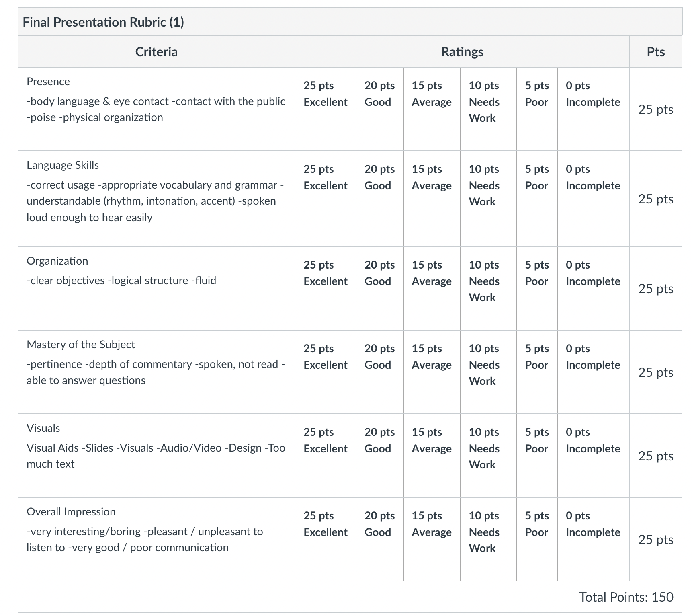Click the Organization criterion cell
Viewport: 692px width, 616px height.
pyautogui.click(x=156, y=288)
